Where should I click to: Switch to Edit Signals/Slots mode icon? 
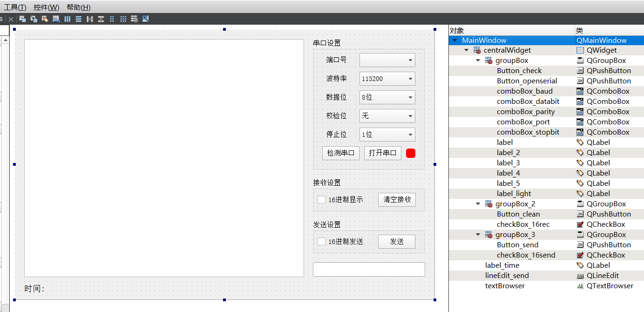pos(34,19)
